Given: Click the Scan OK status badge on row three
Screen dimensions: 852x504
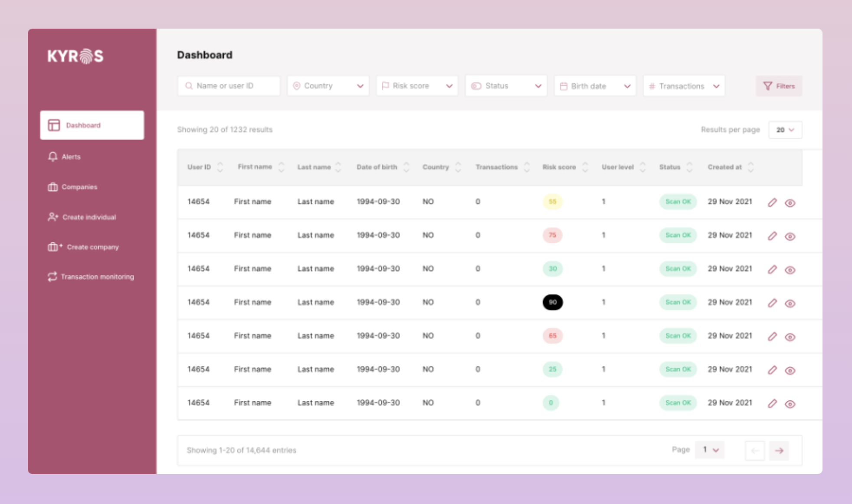Looking at the screenshot, I should click(x=678, y=269).
